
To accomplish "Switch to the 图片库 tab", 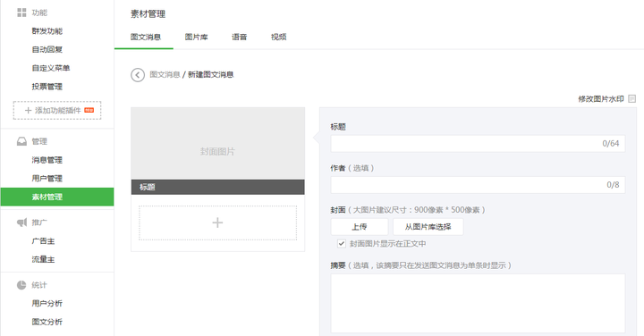I will tap(196, 37).
